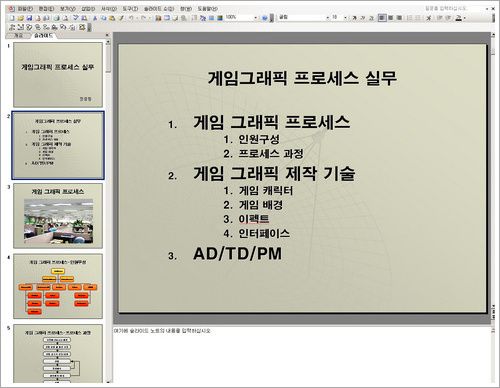Click the blue Help question icon
This screenshot has width=500, height=388.
pyautogui.click(x=265, y=18)
